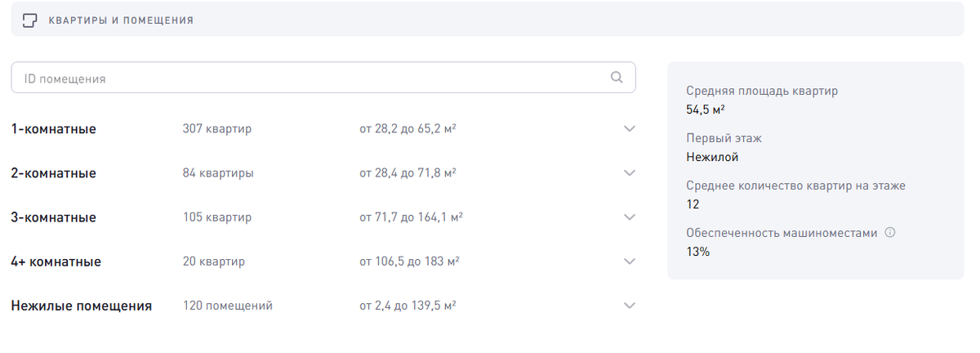Viewport: 980px width, 353px height.
Task: Select the 2-комнатные category label
Action: 54,173
